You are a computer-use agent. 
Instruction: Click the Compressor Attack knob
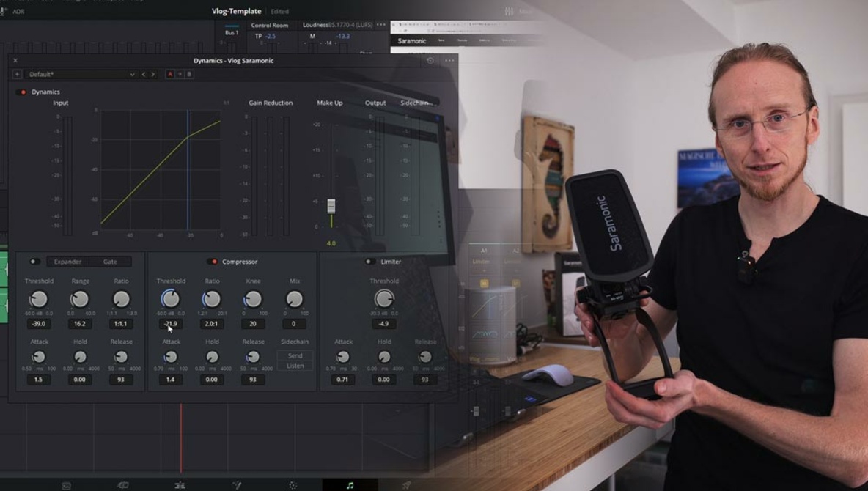coord(171,357)
